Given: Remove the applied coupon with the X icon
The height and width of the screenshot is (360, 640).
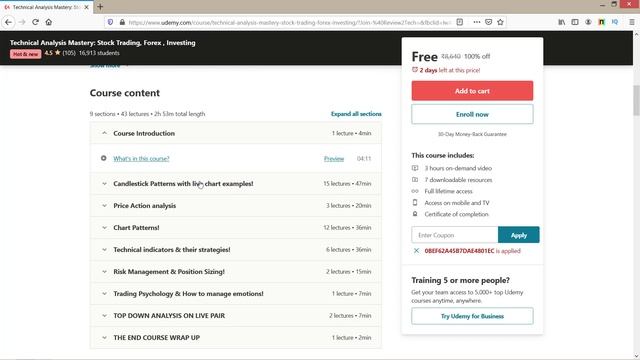Looking at the screenshot, I should pyautogui.click(x=416, y=251).
